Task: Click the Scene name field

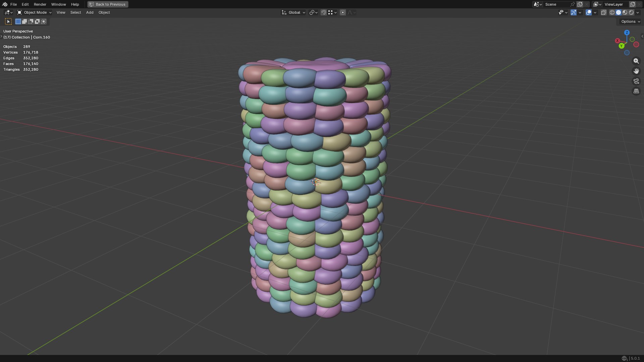Action: click(x=557, y=4)
